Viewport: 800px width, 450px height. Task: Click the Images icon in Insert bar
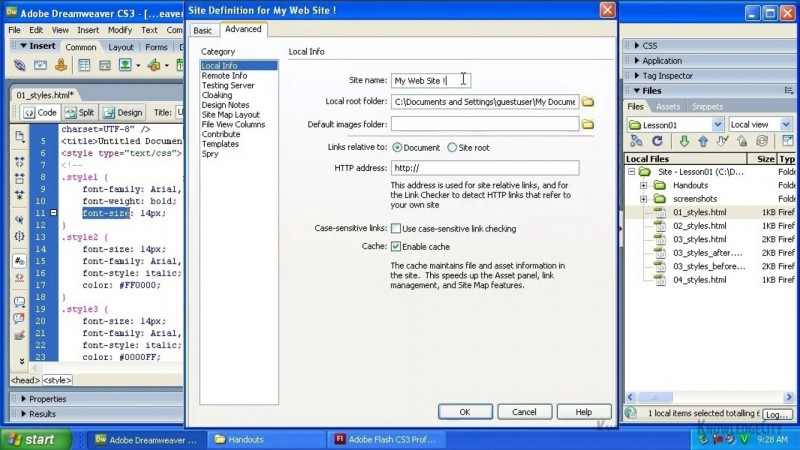(x=125, y=65)
